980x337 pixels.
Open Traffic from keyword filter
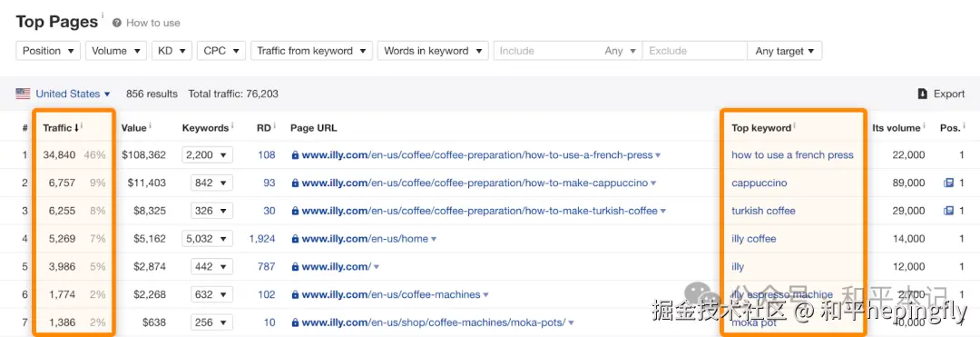click(x=311, y=51)
